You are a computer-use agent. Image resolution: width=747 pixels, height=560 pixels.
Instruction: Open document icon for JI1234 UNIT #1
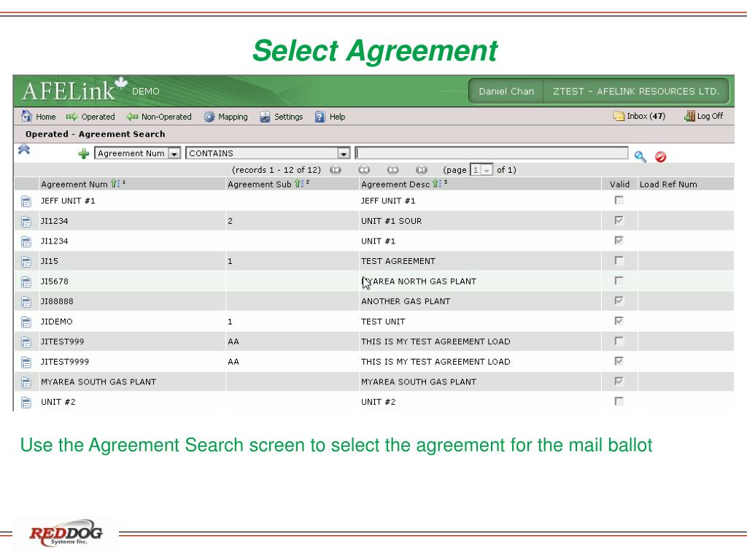pyautogui.click(x=26, y=241)
